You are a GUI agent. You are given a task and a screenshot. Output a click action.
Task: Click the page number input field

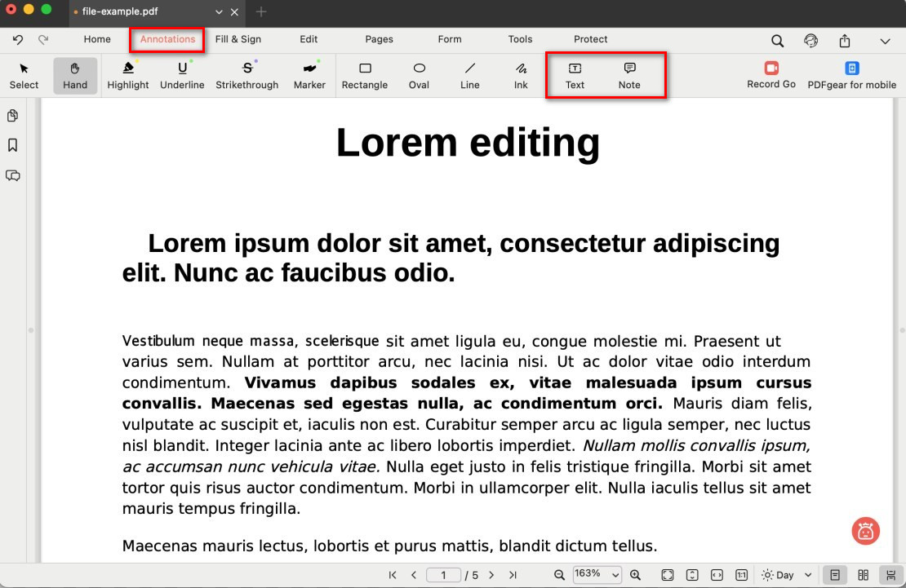coord(444,575)
